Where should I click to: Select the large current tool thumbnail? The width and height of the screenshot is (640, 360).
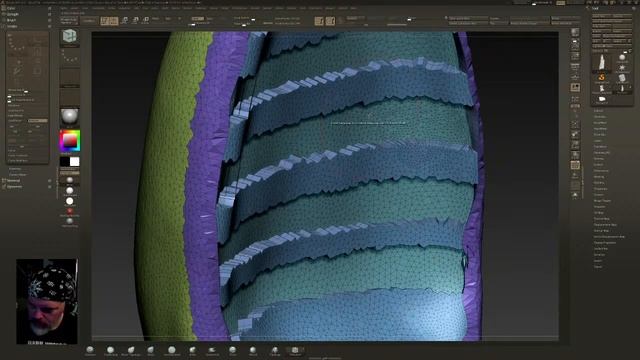coord(602,62)
